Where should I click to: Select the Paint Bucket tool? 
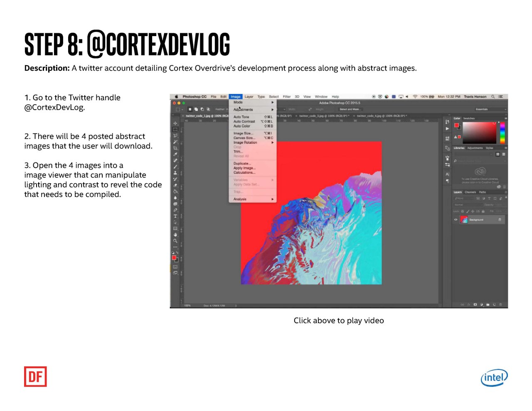[175, 192]
